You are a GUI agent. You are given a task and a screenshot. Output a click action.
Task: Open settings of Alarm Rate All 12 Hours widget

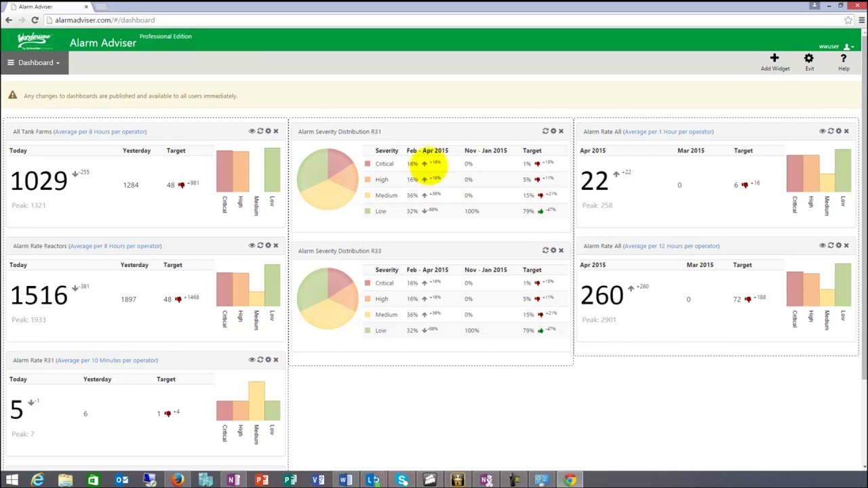coord(839,245)
